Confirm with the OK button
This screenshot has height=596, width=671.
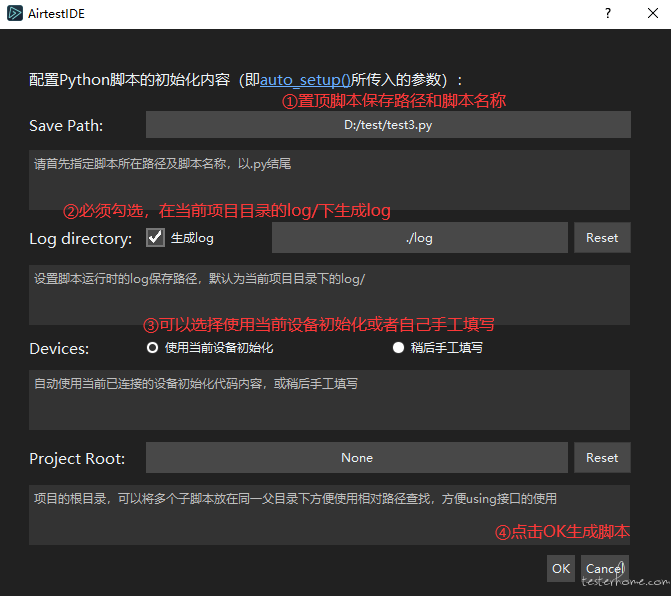(561, 569)
